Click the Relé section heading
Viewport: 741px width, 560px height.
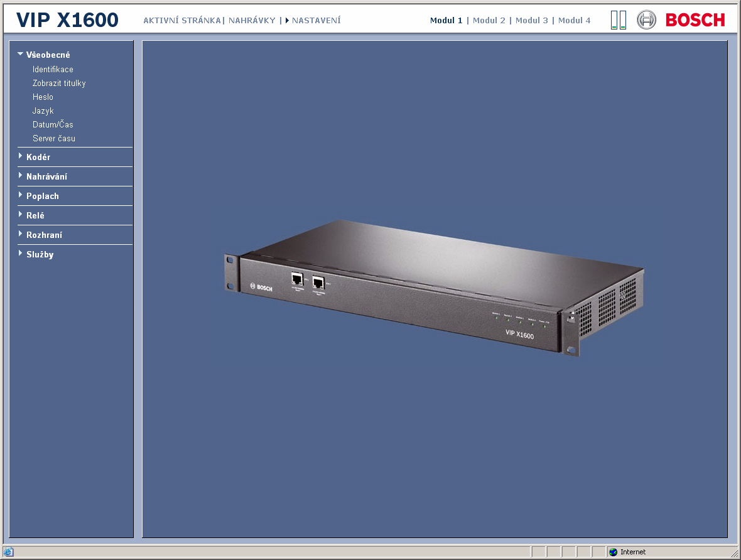tap(35, 215)
